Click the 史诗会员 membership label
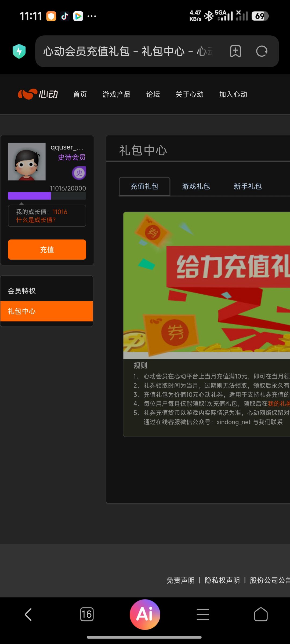Viewport: 290px width, 644px height. click(72, 157)
